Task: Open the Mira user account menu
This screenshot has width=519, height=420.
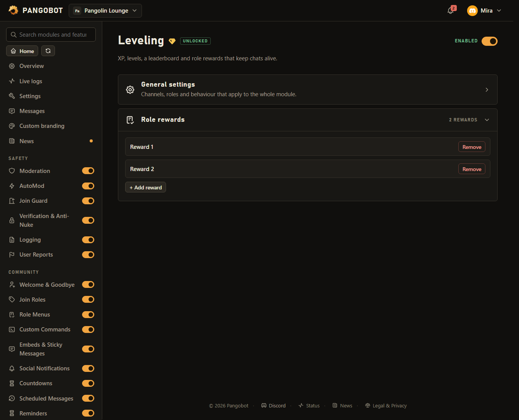Action: pos(484,11)
